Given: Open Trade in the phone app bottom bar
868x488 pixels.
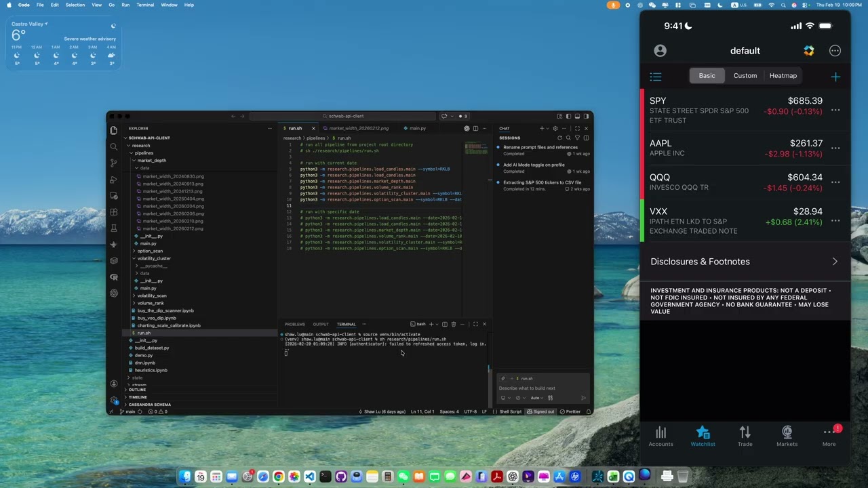Looking at the screenshot, I should pyautogui.click(x=745, y=436).
